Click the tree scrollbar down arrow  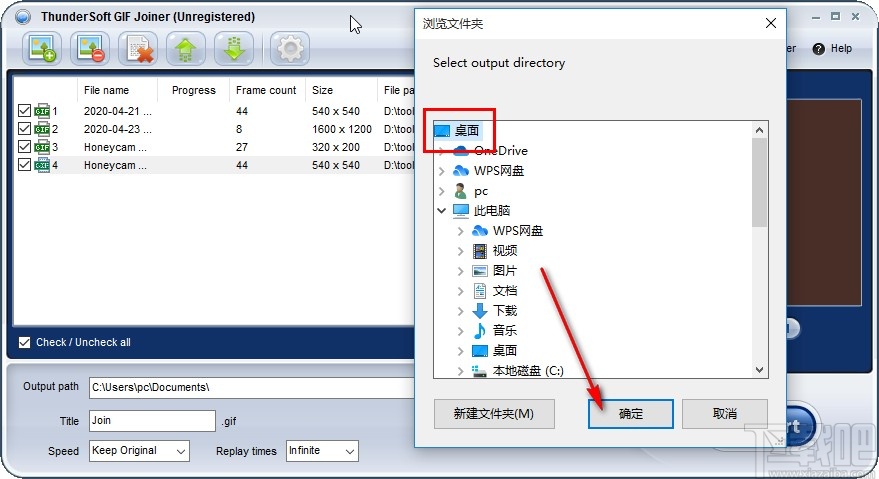[x=759, y=370]
